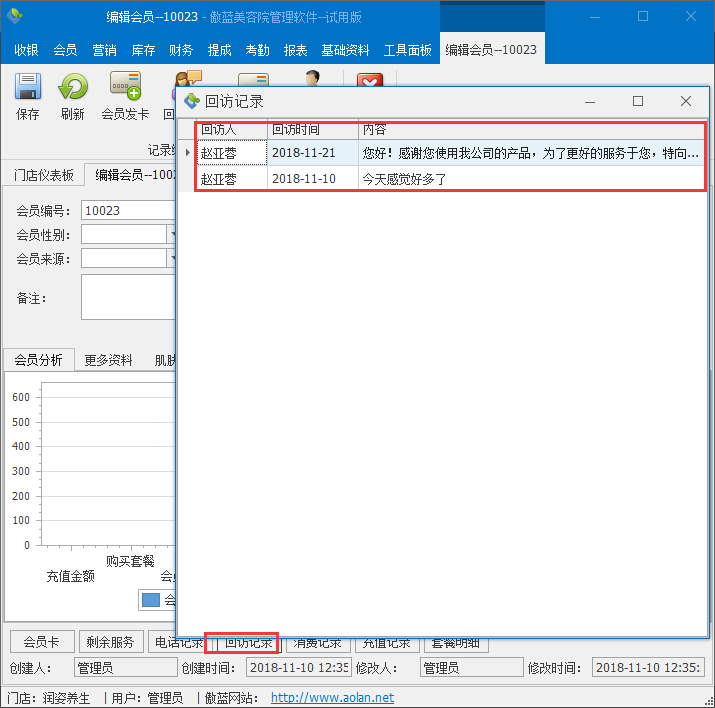This screenshot has height=708, width=715.
Task: Click the 创建时间 field
Action: pyautogui.click(x=299, y=668)
